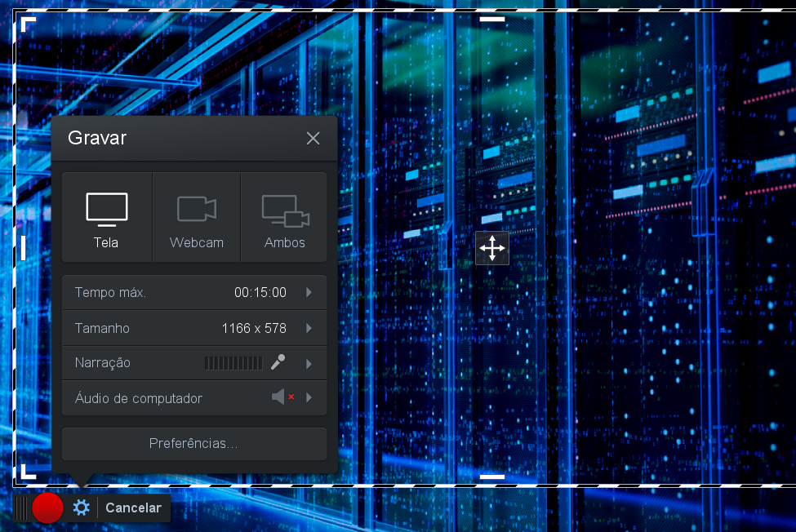796x532 pixels.
Task: Click the microphone icon in Narração row
Action: [x=278, y=362]
